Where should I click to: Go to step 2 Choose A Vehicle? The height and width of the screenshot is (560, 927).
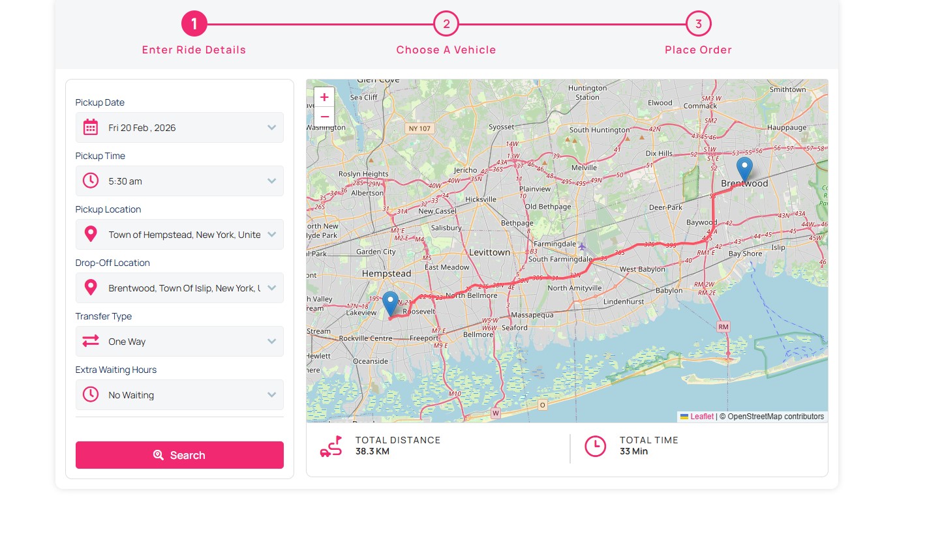coord(446,24)
